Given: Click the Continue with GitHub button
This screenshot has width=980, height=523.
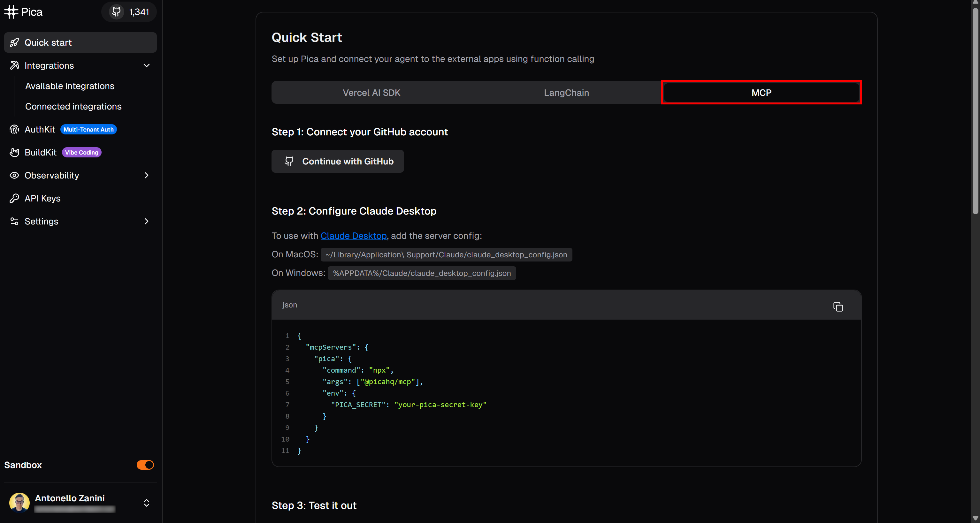Looking at the screenshot, I should pos(337,161).
